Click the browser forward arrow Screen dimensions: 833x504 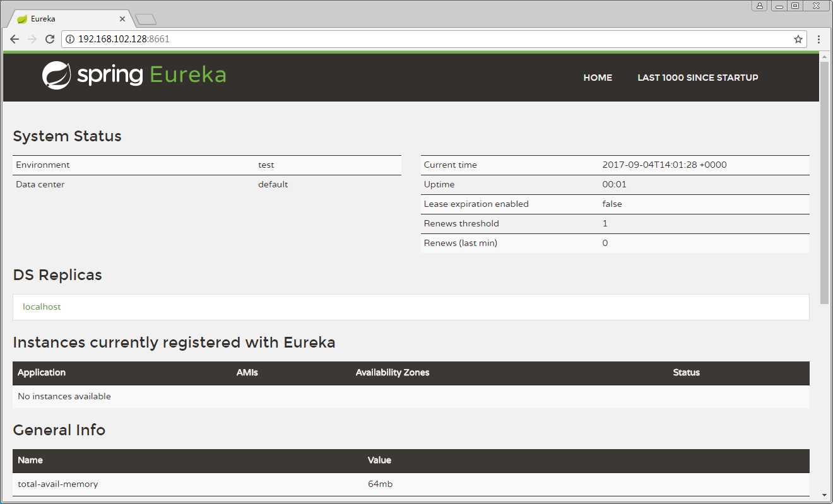[32, 39]
